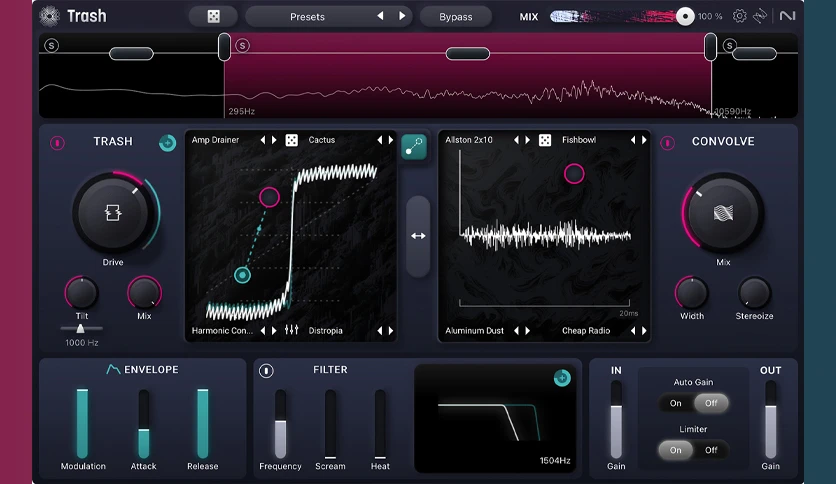This screenshot has width=836, height=484.
Task: Click the teal XY pad node in Trash
Action: click(x=243, y=275)
